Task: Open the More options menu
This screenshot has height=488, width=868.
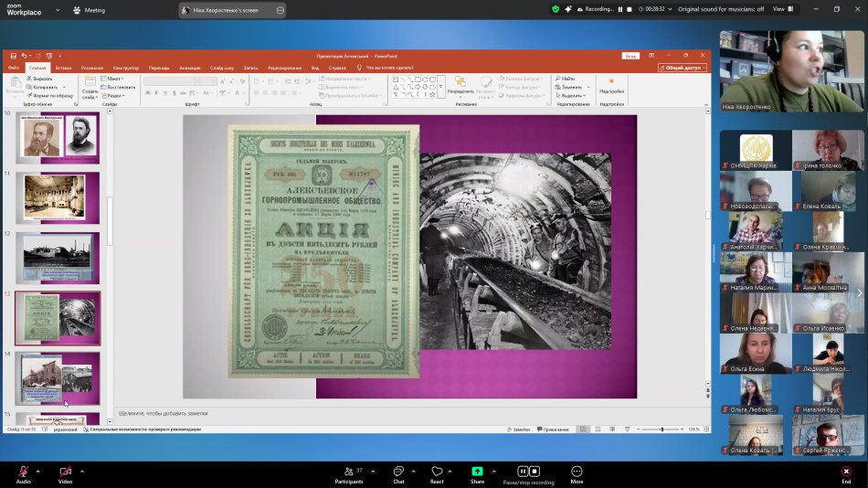Action: (x=577, y=472)
